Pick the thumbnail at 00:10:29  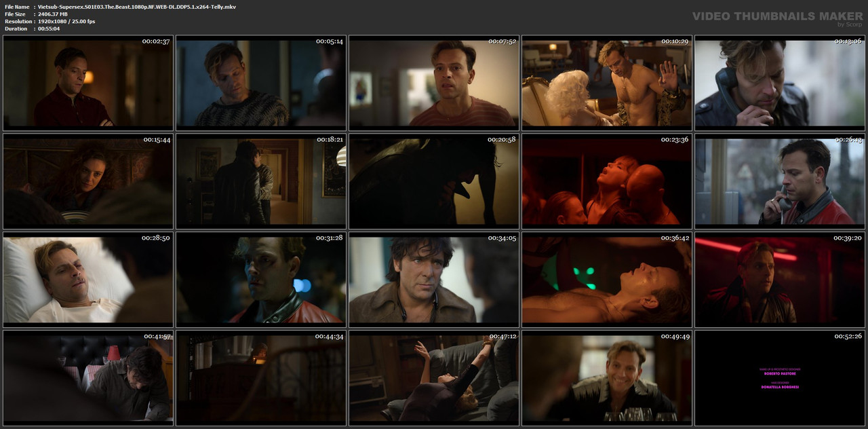point(607,82)
